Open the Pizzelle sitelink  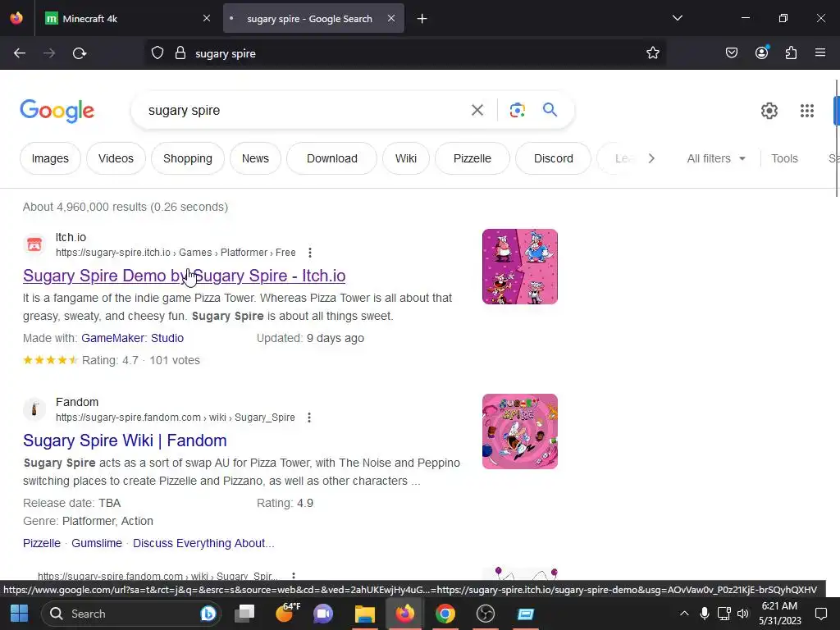click(41, 543)
